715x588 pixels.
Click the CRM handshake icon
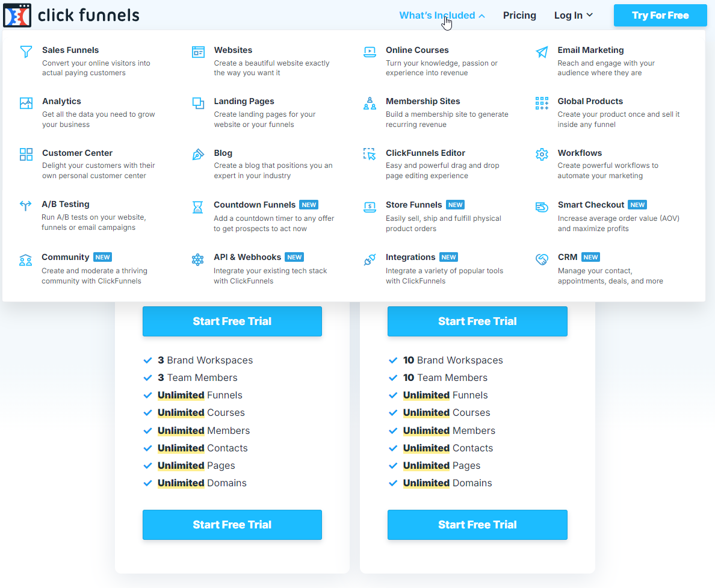pos(542,259)
